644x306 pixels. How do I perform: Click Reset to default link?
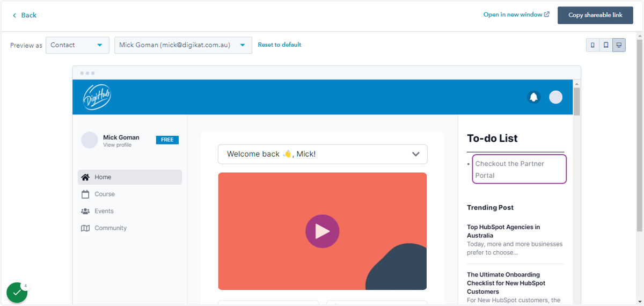[280, 45]
